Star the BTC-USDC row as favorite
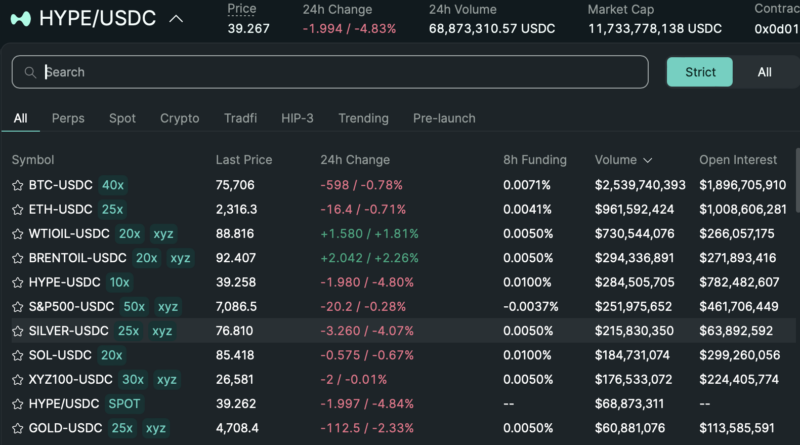Screen dimensions: 800x445 point(17,185)
